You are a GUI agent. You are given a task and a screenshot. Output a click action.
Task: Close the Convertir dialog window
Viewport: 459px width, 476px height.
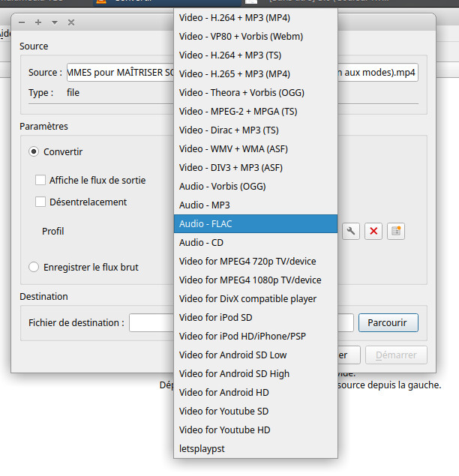point(71,22)
